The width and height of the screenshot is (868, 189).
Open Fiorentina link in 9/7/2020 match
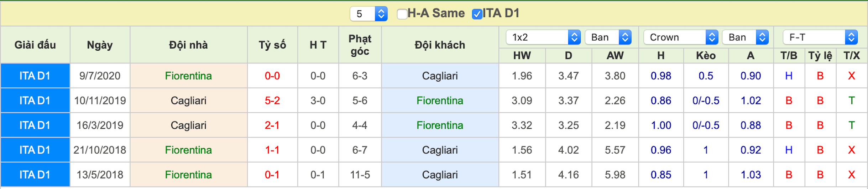[188, 76]
